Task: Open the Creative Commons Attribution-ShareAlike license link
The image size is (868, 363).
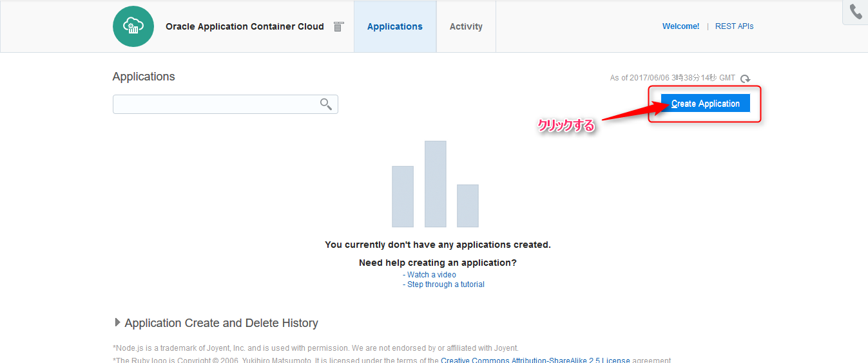Action: coord(535,360)
